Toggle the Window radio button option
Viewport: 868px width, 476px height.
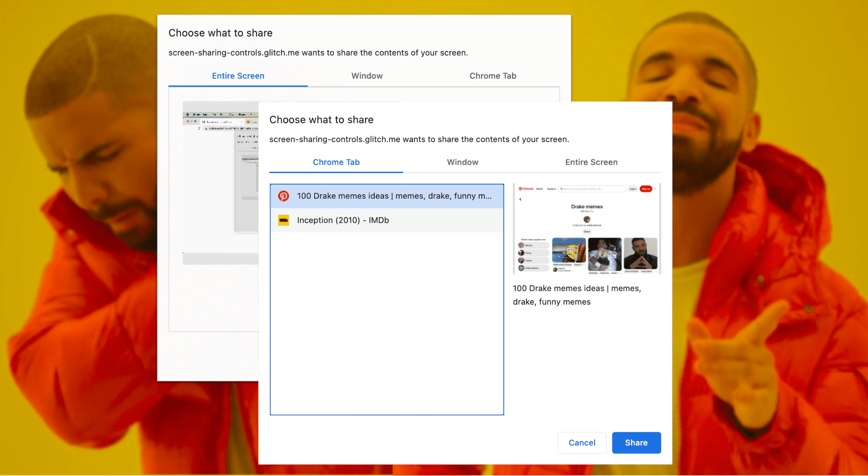[x=462, y=163]
